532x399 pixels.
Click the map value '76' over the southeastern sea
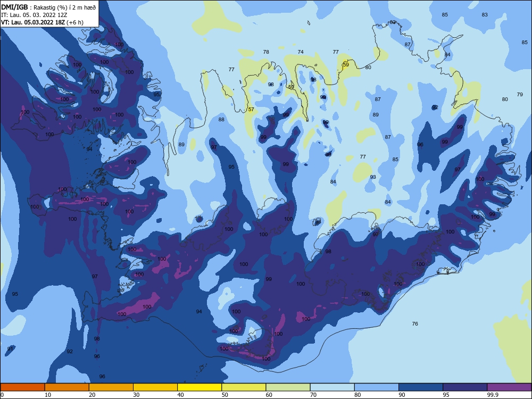[415, 324]
